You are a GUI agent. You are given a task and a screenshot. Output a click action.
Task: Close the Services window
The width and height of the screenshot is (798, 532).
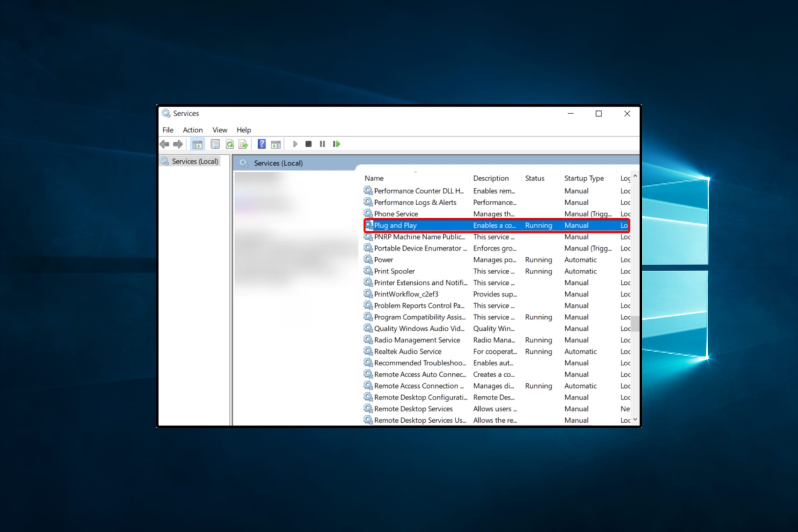(627, 113)
